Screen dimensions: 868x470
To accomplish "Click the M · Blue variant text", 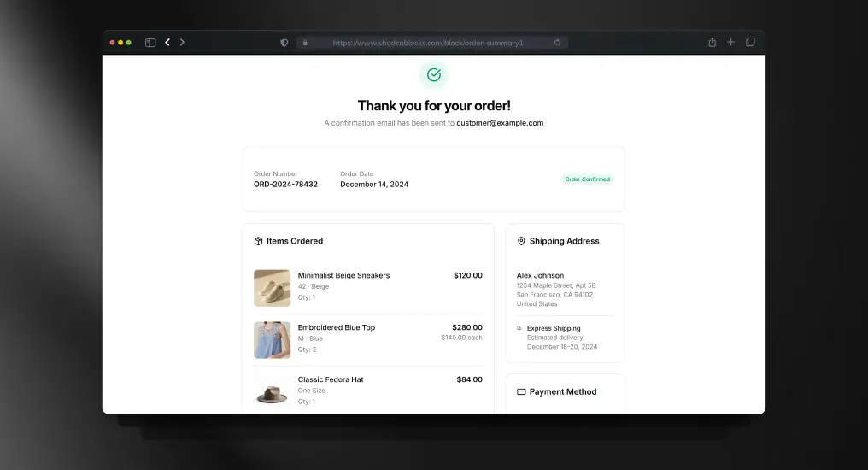I will 310,338.
